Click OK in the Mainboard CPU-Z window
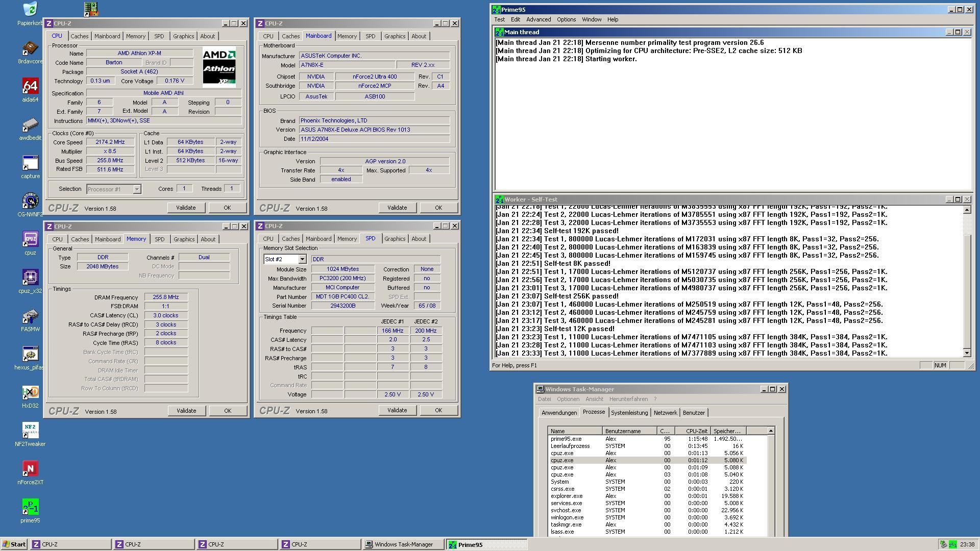This screenshot has height=551, width=980. [x=438, y=208]
